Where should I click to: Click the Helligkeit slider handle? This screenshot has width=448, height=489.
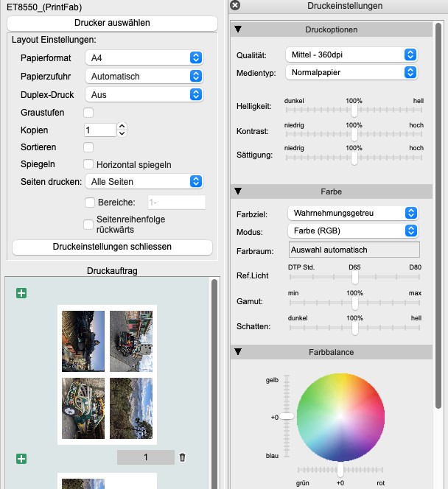coord(354,110)
